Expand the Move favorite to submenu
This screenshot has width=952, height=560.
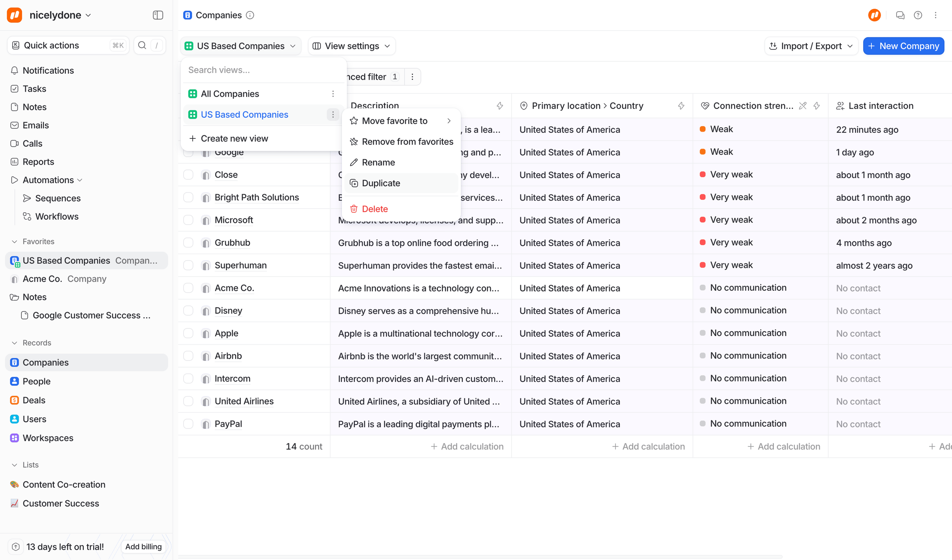[401, 121]
